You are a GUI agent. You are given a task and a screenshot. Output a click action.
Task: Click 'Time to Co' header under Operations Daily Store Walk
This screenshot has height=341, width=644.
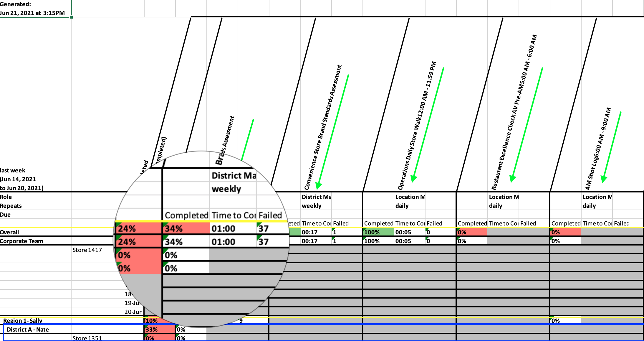pyautogui.click(x=410, y=223)
